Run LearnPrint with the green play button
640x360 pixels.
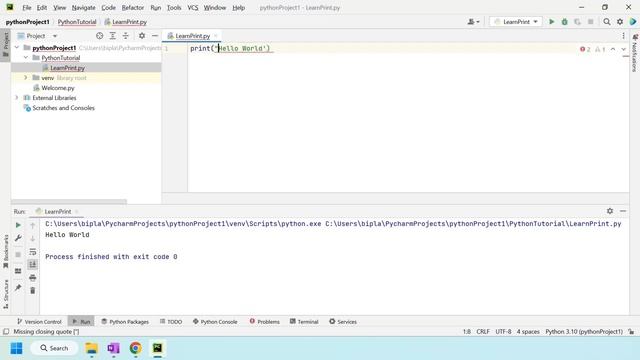pos(551,22)
